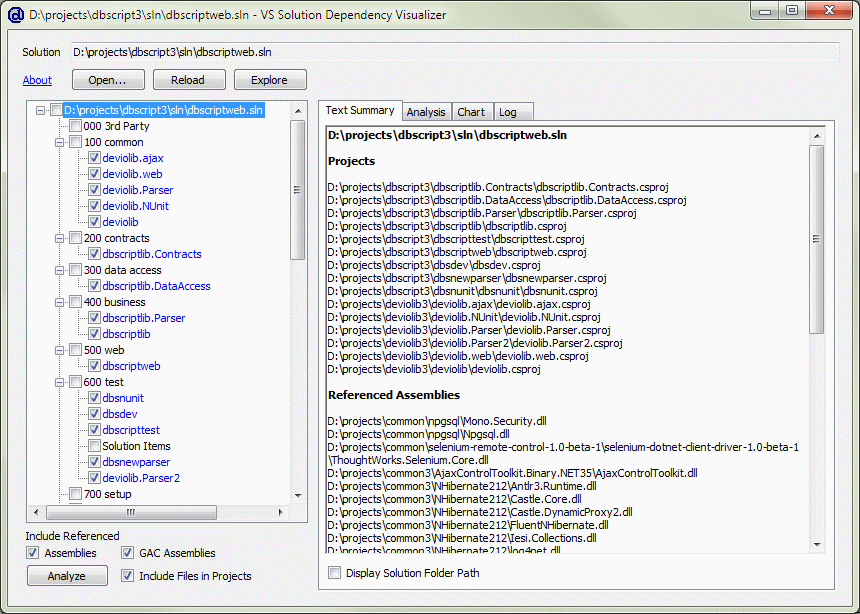Uncheck the dbscriptweb project checkbox
The image size is (860, 614).
pos(94,366)
